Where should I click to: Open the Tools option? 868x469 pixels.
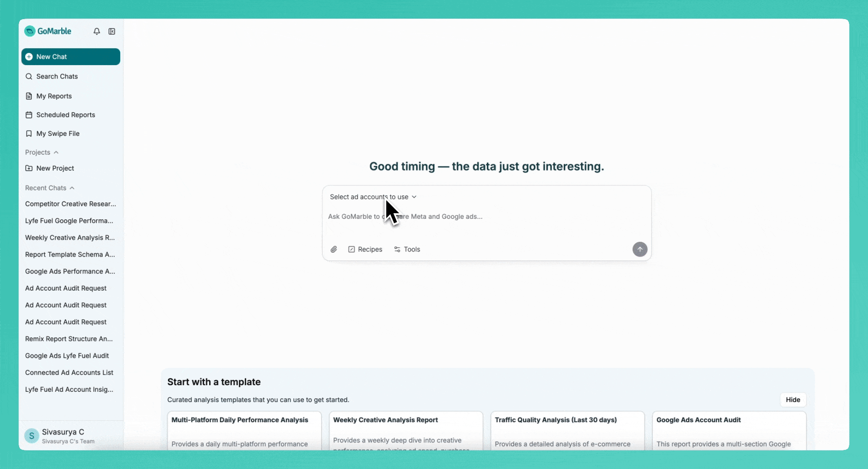click(x=407, y=249)
